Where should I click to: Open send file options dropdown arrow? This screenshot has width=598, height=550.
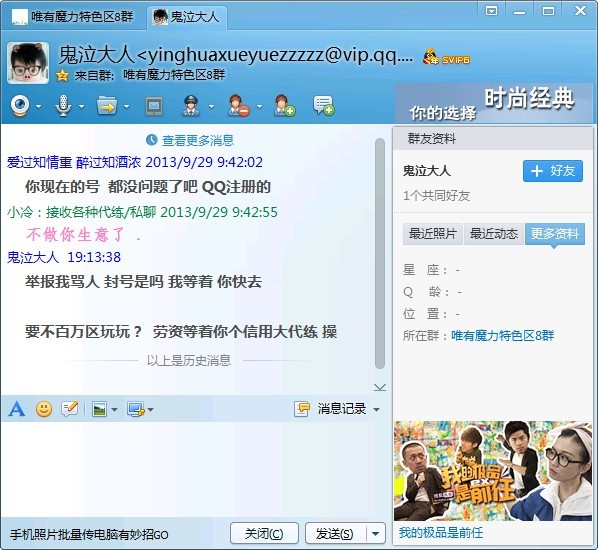[127, 106]
